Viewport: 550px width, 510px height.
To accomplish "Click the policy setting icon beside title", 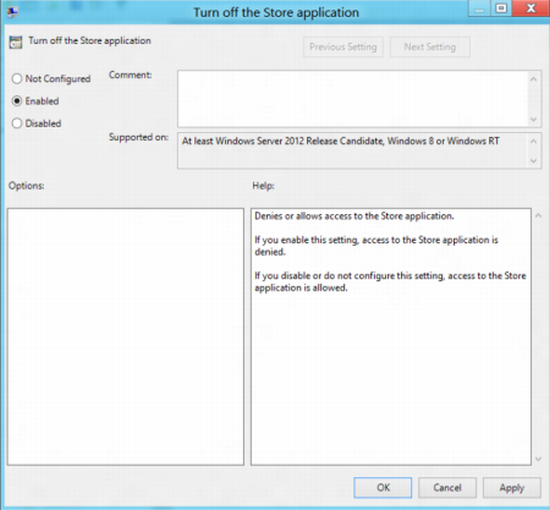I will 16,42.
